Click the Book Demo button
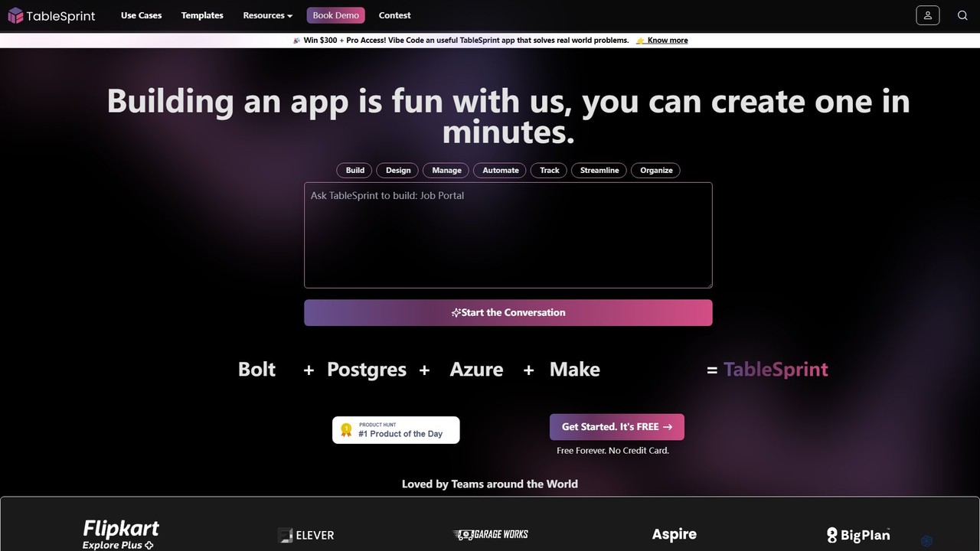 pyautogui.click(x=336, y=15)
